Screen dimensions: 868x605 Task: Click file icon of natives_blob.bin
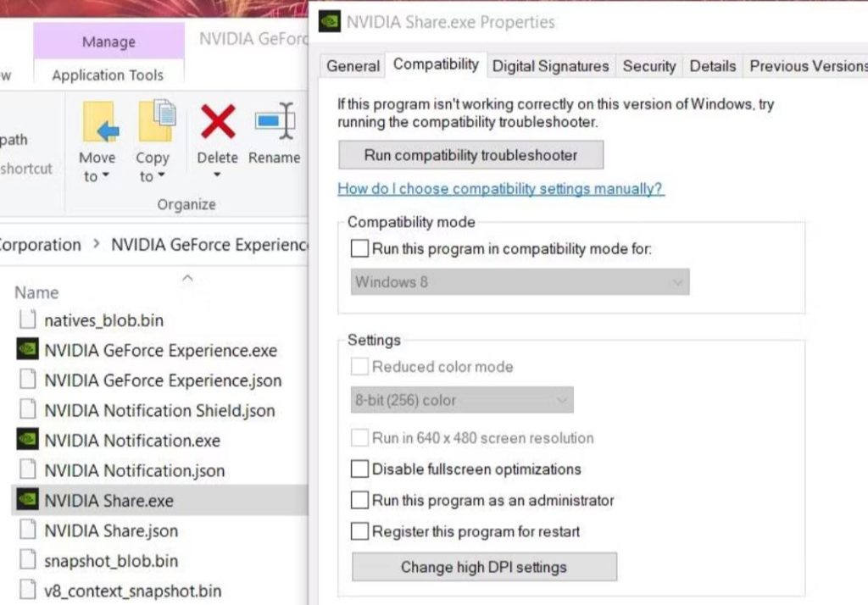click(28, 319)
